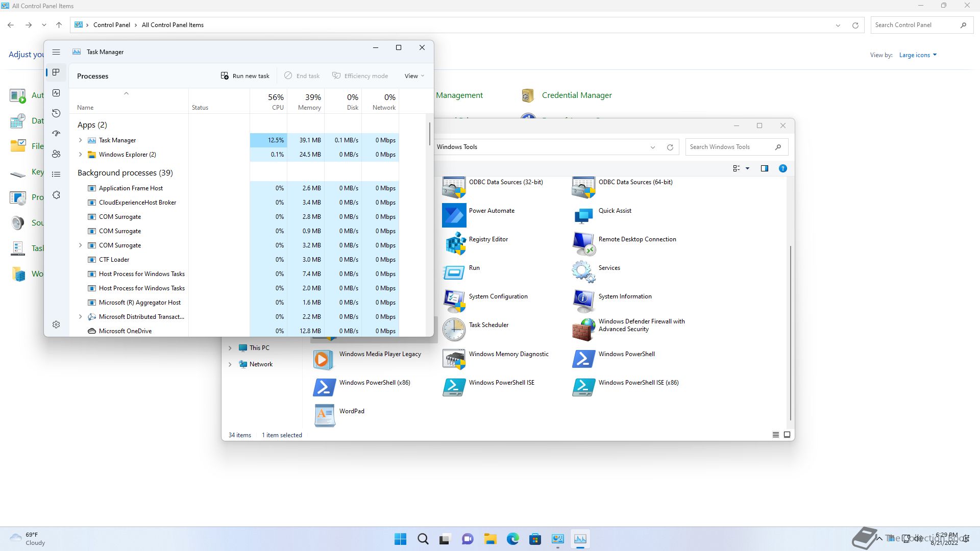Expand the Windows Explorer (2) process row
Image resolution: width=980 pixels, height=551 pixels.
click(80, 155)
